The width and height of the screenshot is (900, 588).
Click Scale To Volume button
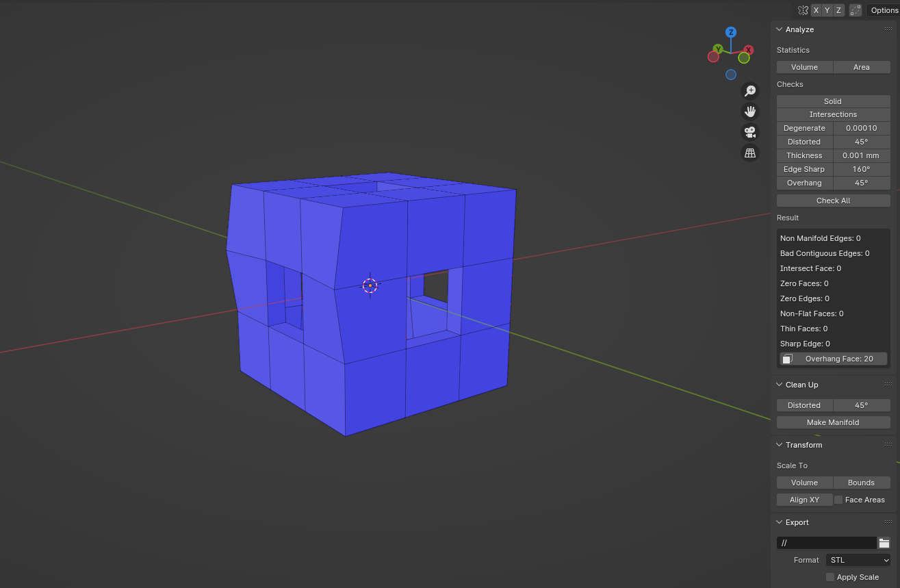(x=805, y=483)
